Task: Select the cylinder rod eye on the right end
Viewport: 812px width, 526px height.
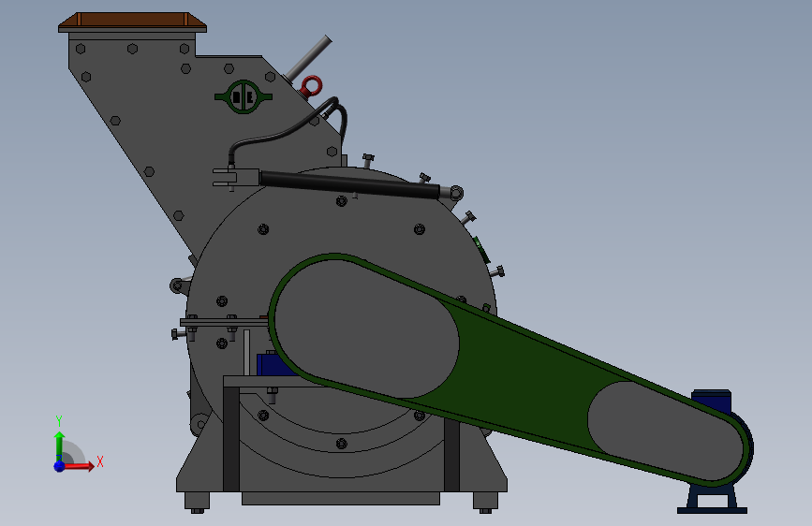Action: [455, 194]
